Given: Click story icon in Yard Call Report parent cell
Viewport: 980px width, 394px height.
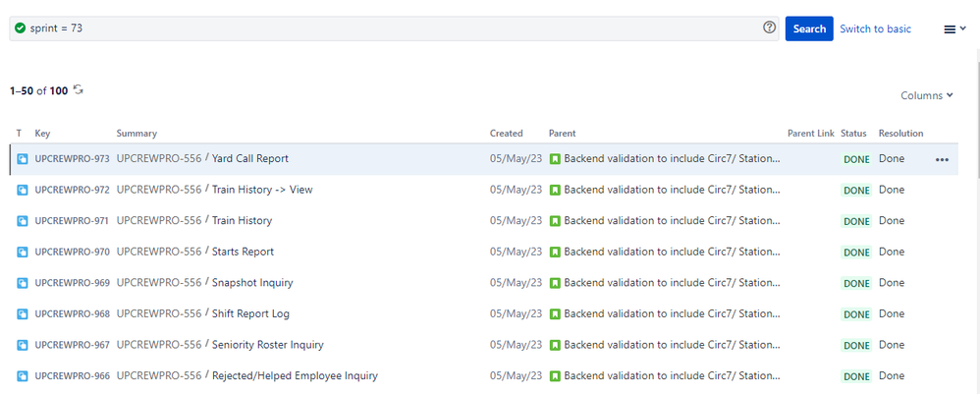Looking at the screenshot, I should click(555, 159).
